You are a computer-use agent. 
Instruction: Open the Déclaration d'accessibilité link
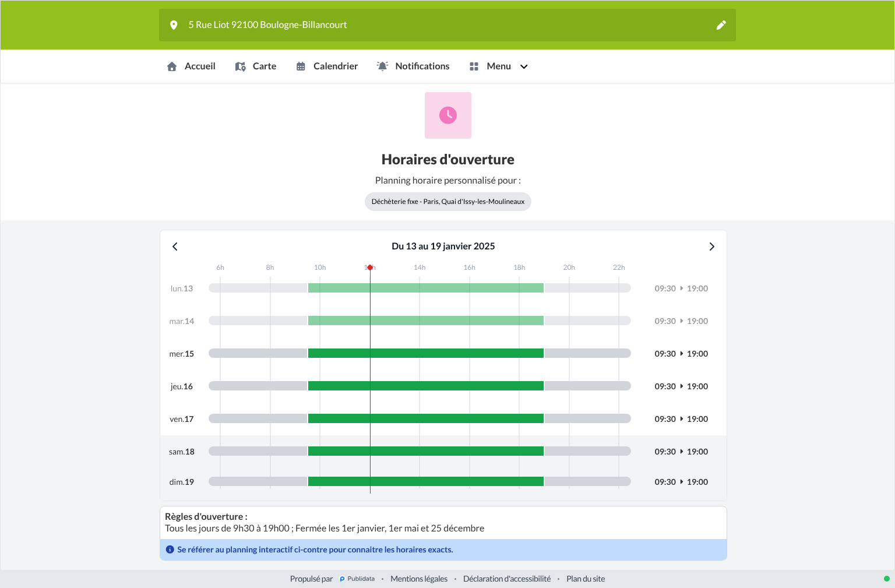pyautogui.click(x=507, y=579)
